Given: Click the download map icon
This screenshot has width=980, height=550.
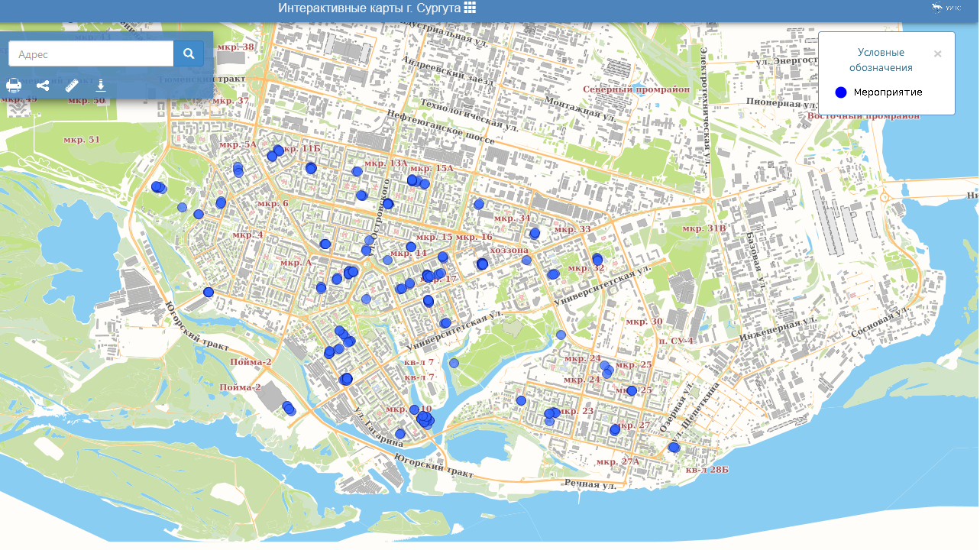Looking at the screenshot, I should coord(100,85).
